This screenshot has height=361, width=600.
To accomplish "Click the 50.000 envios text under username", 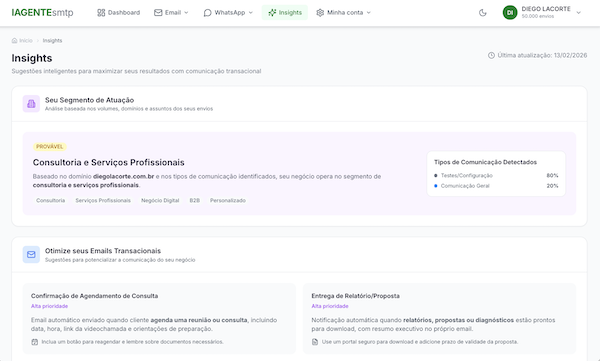I will [538, 16].
